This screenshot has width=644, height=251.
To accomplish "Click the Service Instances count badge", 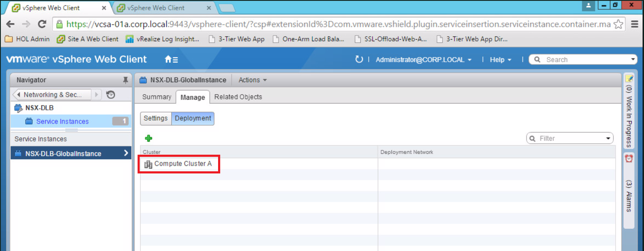I will (x=121, y=121).
